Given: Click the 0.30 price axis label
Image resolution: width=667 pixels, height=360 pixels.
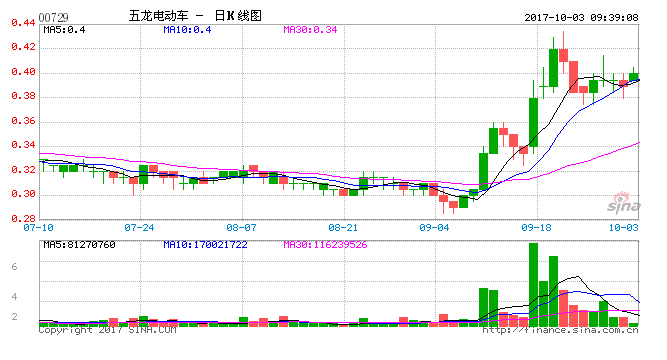Looking at the screenshot, I should pyautogui.click(x=23, y=194).
